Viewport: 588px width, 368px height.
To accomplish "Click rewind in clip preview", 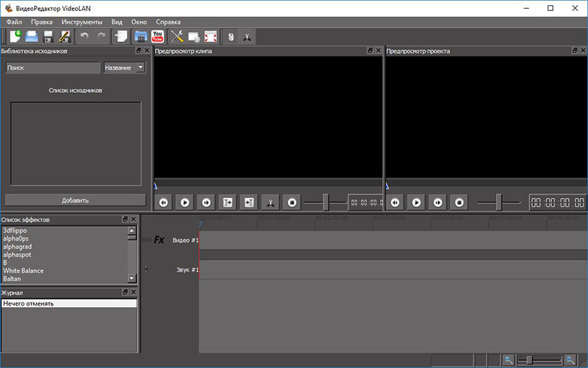I will pos(163,202).
